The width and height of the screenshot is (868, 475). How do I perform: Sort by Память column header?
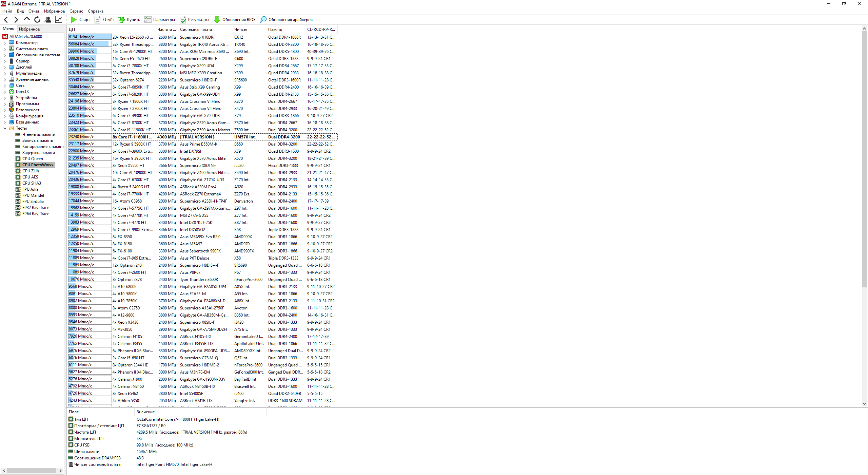[285, 30]
